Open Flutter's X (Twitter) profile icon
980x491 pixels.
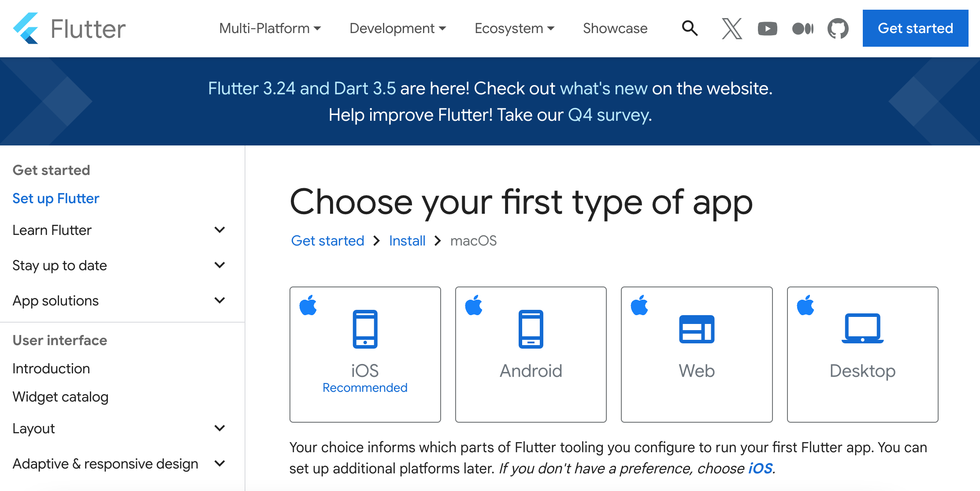pyautogui.click(x=731, y=29)
